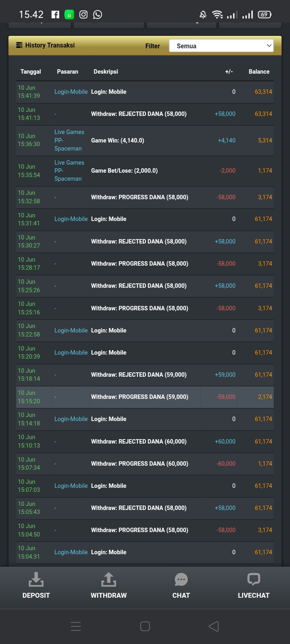Tap the Android home square button

click(x=145, y=626)
